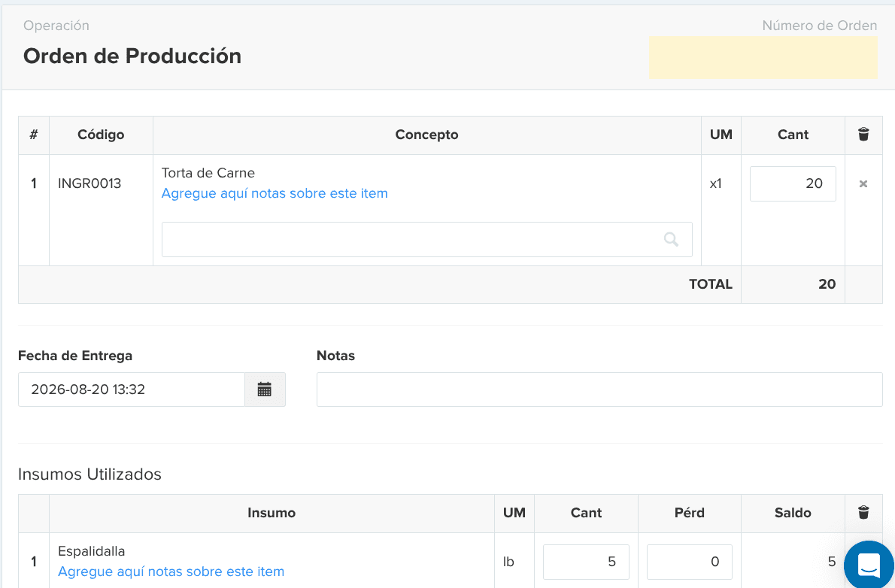
Task: Remove the Torta de Carne row
Action: pyautogui.click(x=863, y=183)
